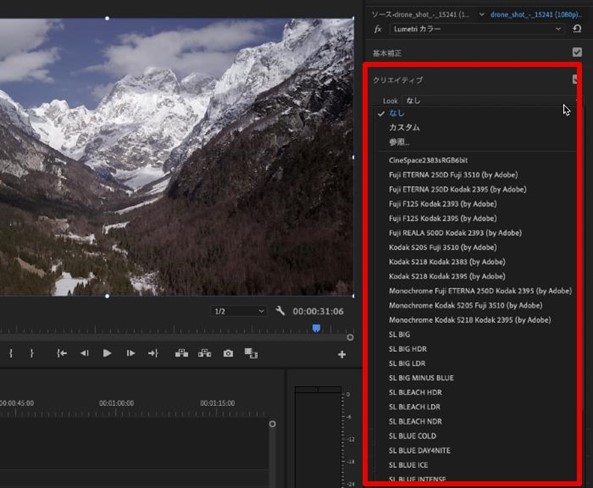Click the Lift button icon

click(x=182, y=353)
